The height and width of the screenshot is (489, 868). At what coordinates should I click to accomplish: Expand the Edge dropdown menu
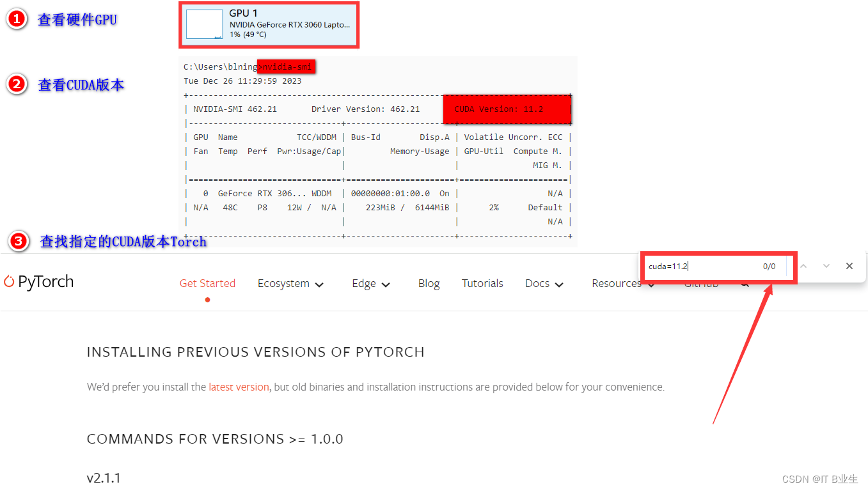371,283
